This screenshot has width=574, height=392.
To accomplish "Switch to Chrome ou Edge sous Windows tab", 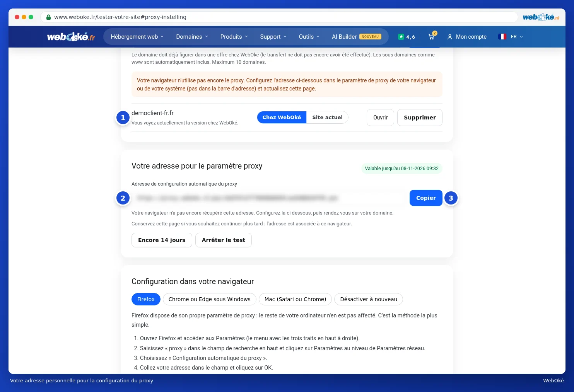I will point(209,299).
